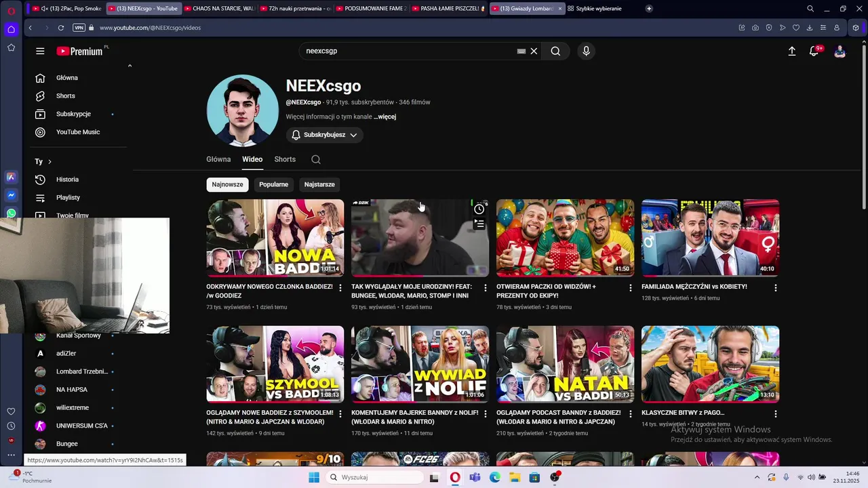Click the search magnifier button

(x=555, y=51)
